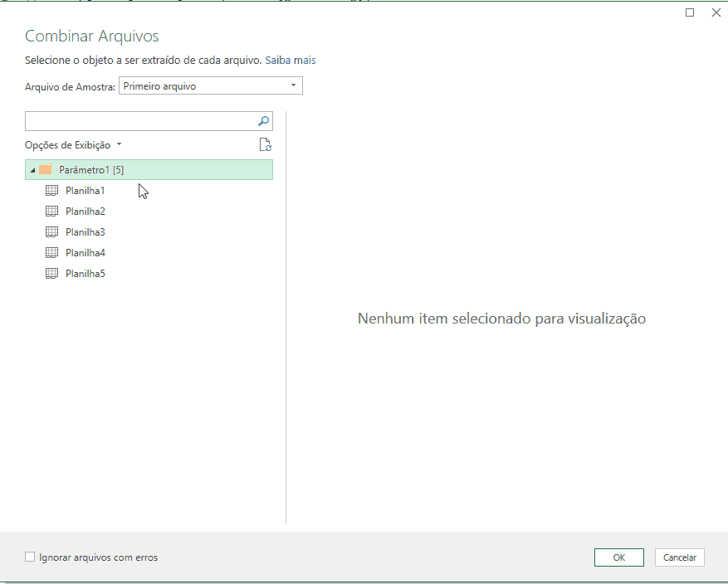Screen dimensions: 728x584
Task: Collapse the Parâmetro1 tree node
Action: pos(32,169)
